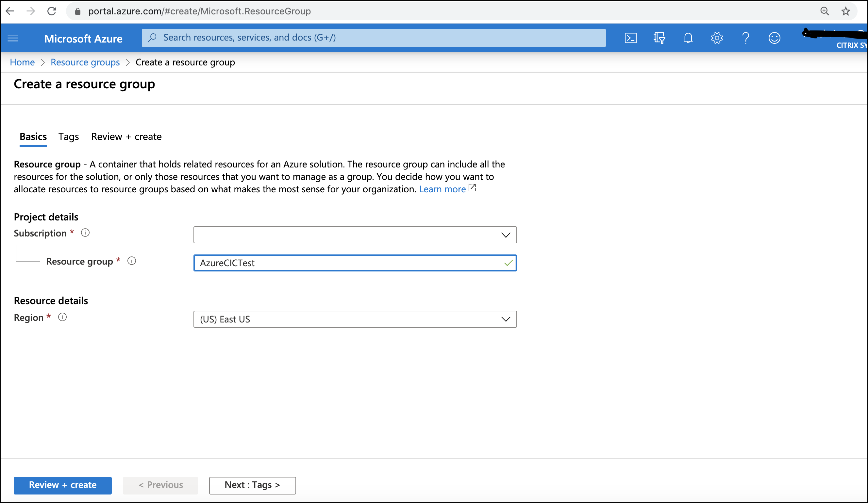
Task: Click the 'Project details' heading
Action: (x=46, y=217)
